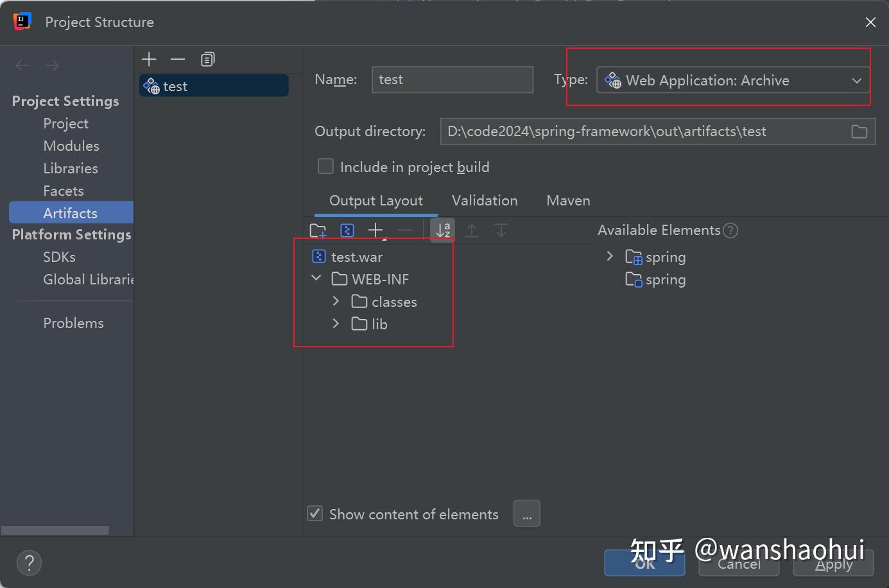Expand the classes folder
This screenshot has height=588, width=889.
(x=336, y=300)
